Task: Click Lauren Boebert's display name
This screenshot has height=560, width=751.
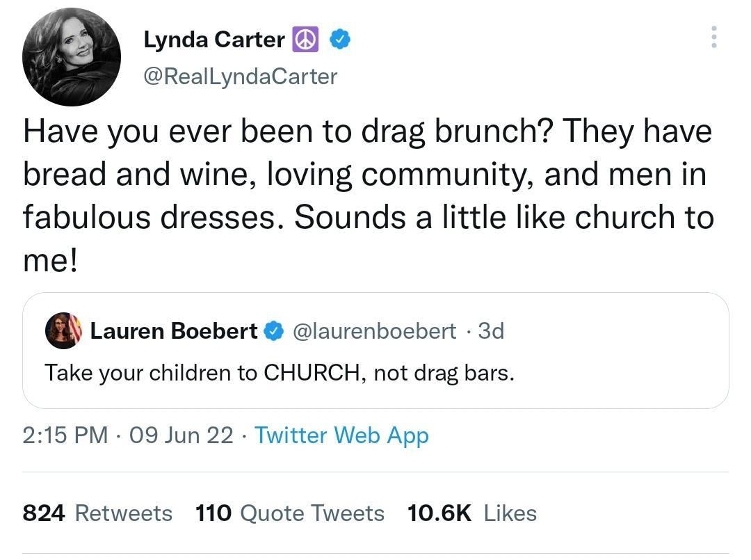Action: click(x=172, y=331)
